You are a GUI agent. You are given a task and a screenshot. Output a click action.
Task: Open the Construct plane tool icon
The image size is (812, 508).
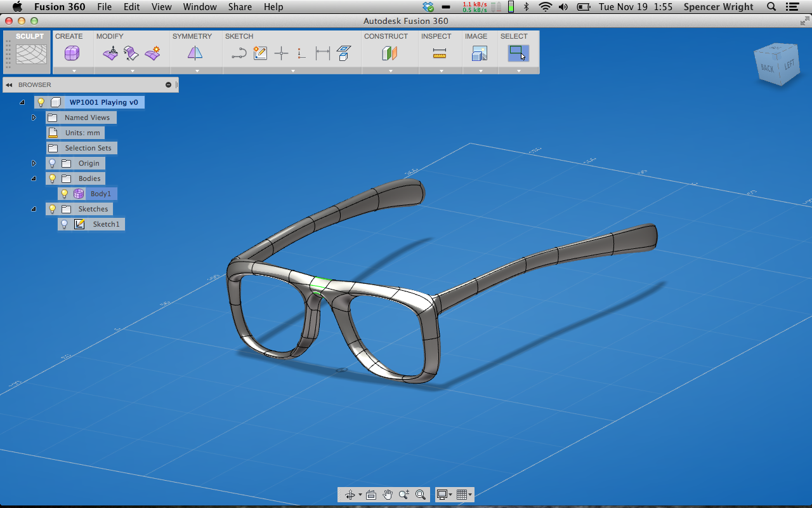[x=390, y=54]
